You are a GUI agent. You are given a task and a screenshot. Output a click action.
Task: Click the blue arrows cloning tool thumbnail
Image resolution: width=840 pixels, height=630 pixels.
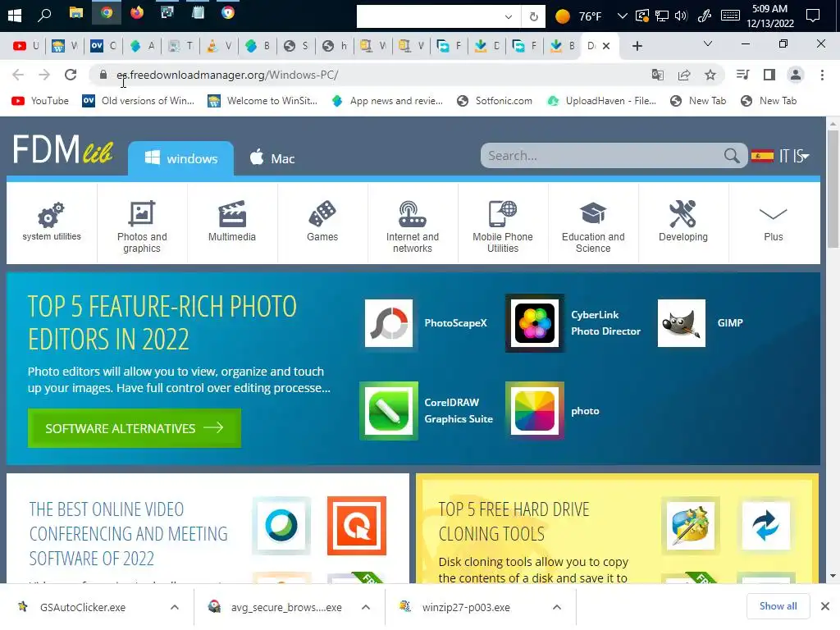click(x=765, y=526)
